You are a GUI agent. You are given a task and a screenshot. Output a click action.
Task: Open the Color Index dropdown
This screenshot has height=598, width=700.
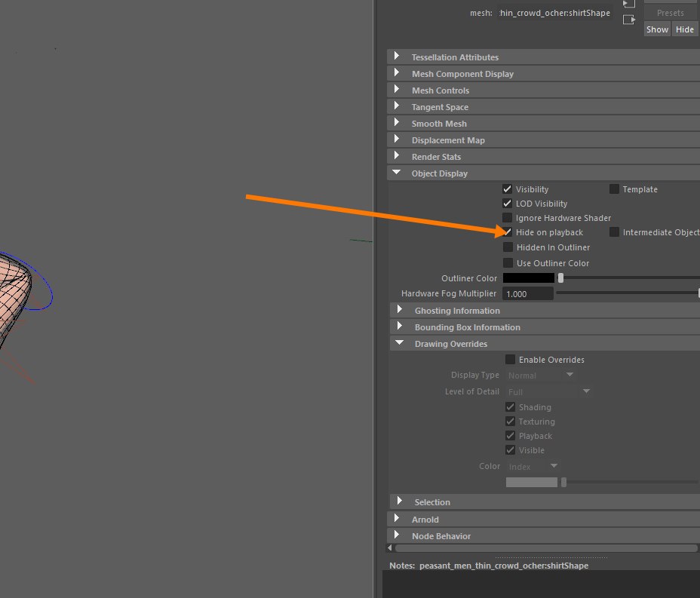533,466
